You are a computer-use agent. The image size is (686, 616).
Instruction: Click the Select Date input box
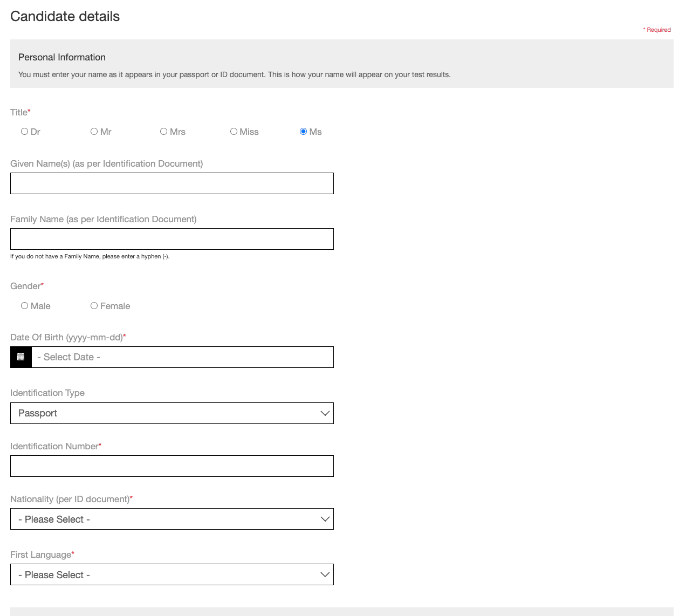(x=182, y=357)
